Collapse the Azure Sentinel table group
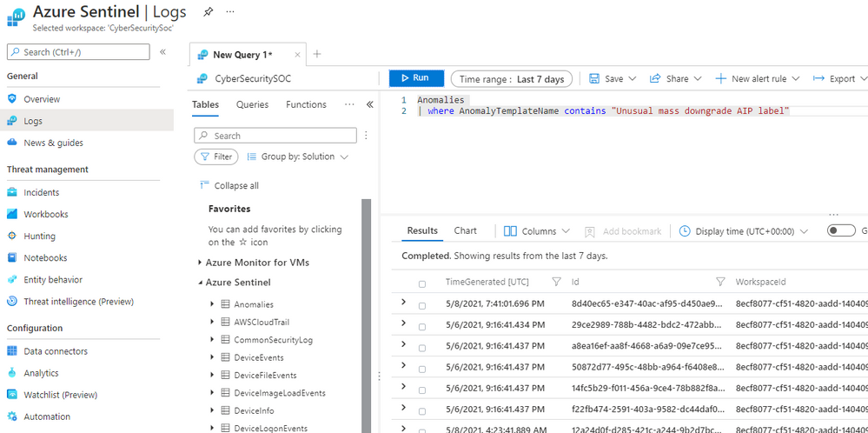Viewport: 868px width, 433px height. pyautogui.click(x=200, y=283)
